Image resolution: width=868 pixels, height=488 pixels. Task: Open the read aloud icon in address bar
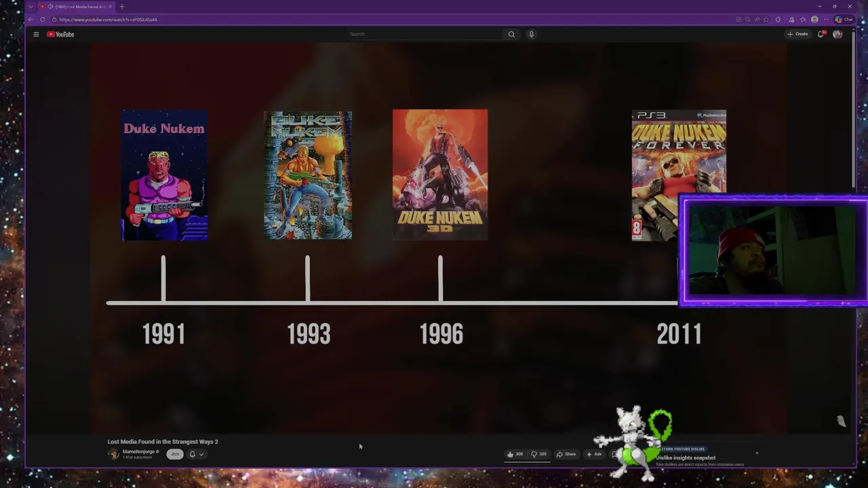click(x=757, y=19)
